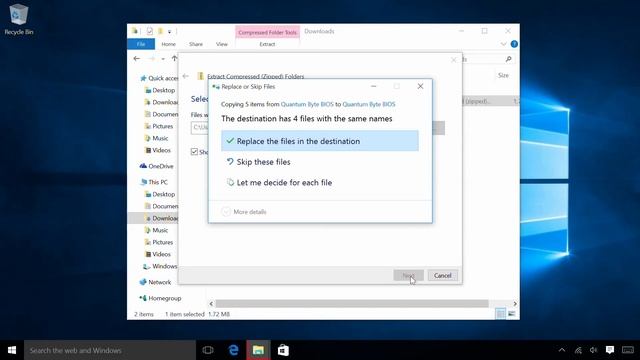
Task: Open source Quantum Byte BIOS link
Action: point(307,104)
